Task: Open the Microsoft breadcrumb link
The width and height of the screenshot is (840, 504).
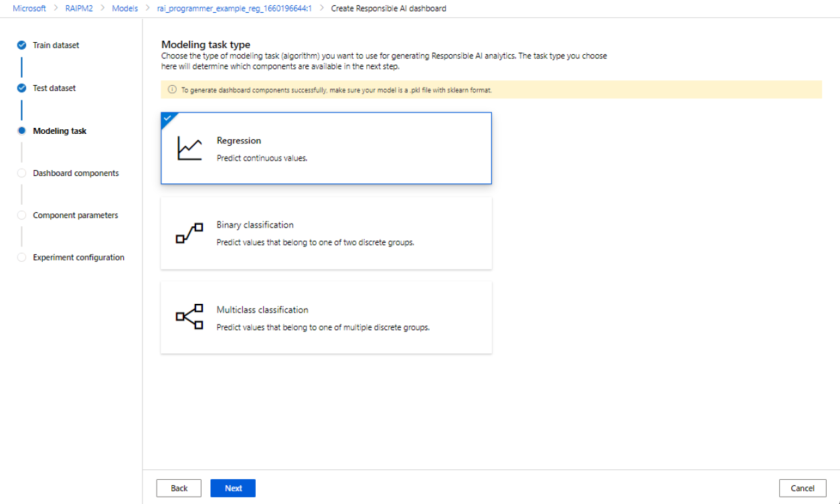Action: pos(29,9)
